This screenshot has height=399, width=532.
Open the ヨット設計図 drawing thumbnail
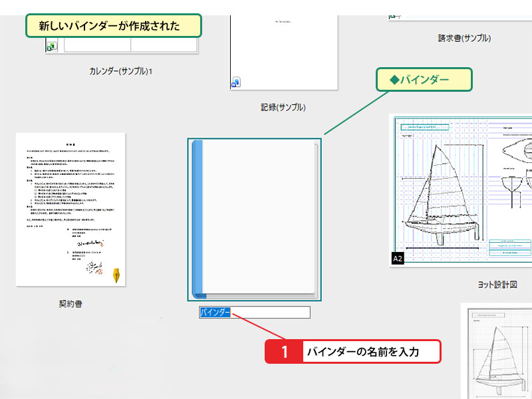(461, 190)
